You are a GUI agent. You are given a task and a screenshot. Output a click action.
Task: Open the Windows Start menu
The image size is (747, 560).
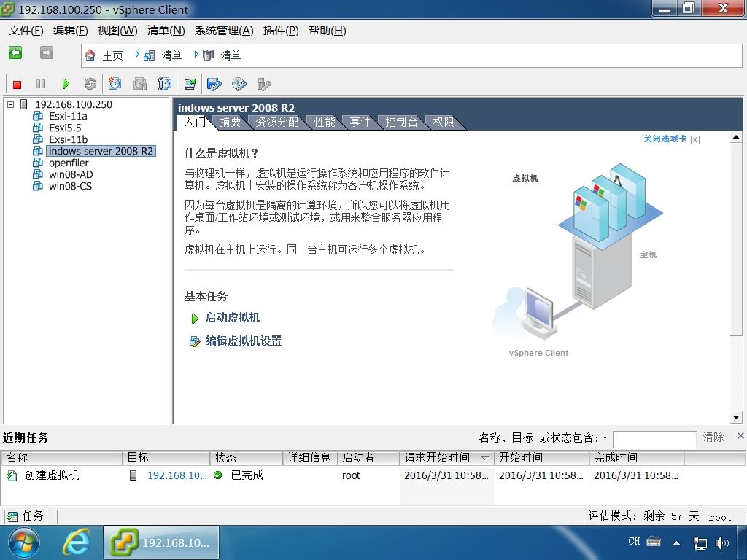(24, 542)
